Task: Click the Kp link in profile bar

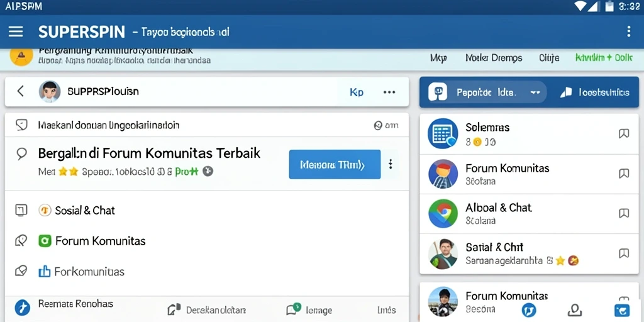Action: (x=356, y=92)
